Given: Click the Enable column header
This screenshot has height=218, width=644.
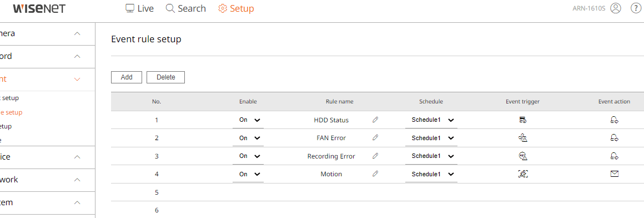Looking at the screenshot, I should tap(248, 102).
